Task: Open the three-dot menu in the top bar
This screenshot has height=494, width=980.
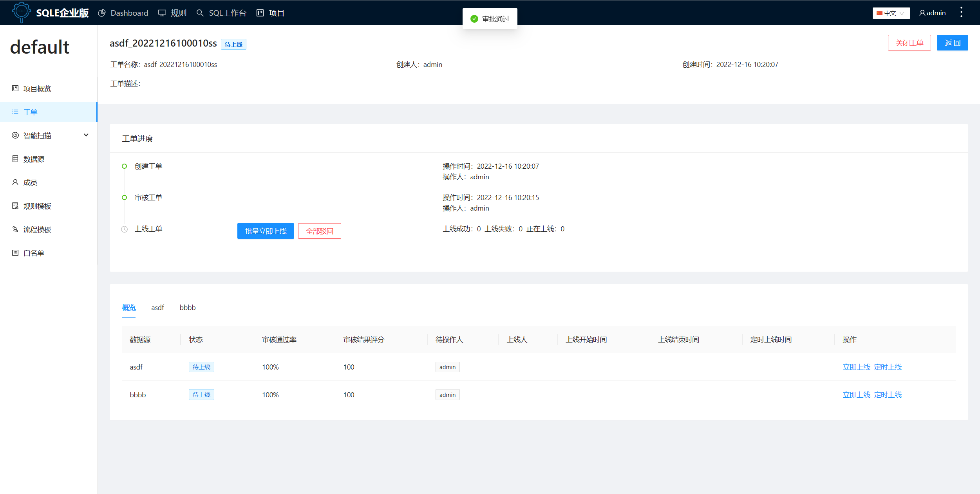Action: point(962,13)
